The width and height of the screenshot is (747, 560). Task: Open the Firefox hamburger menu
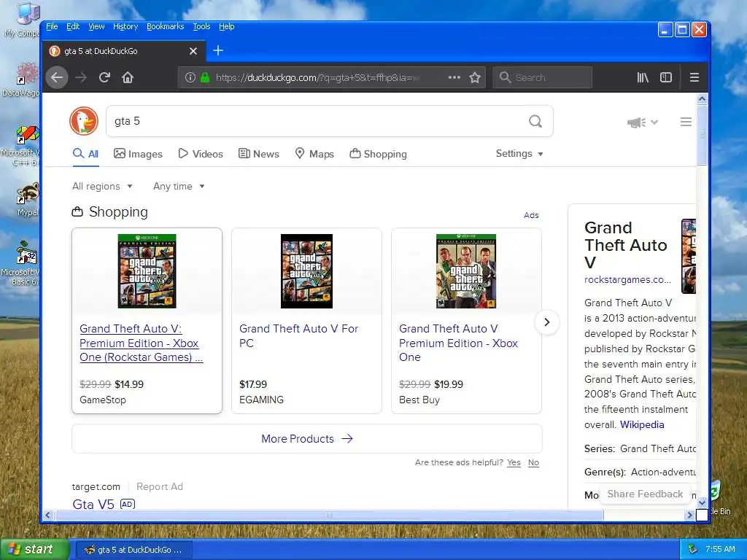(694, 77)
